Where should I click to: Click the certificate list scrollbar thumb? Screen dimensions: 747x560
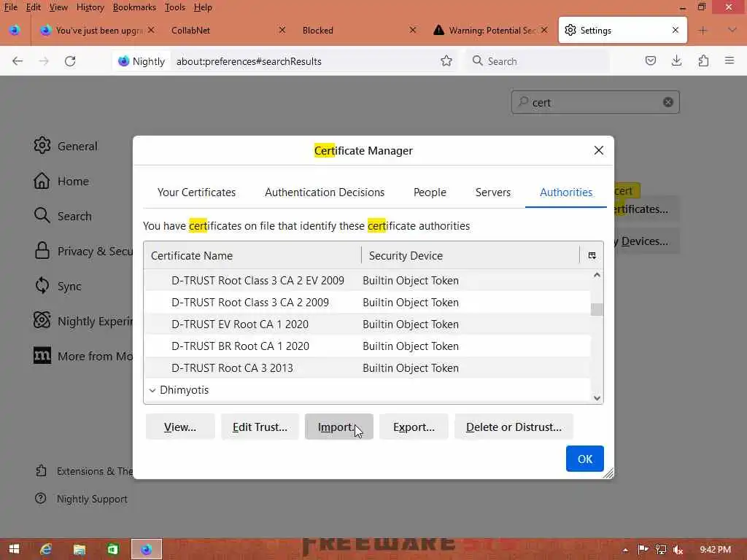tap(597, 309)
